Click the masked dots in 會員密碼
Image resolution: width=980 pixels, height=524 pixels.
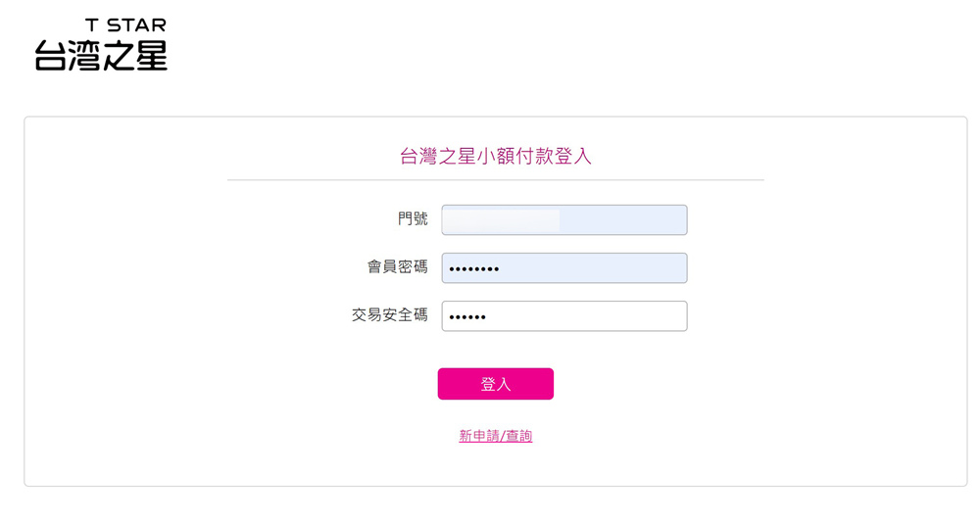pos(473,268)
